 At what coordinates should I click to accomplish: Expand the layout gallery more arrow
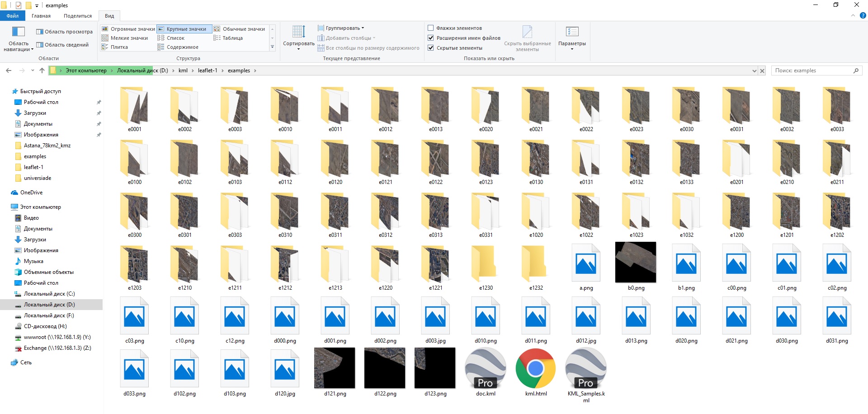point(272,47)
